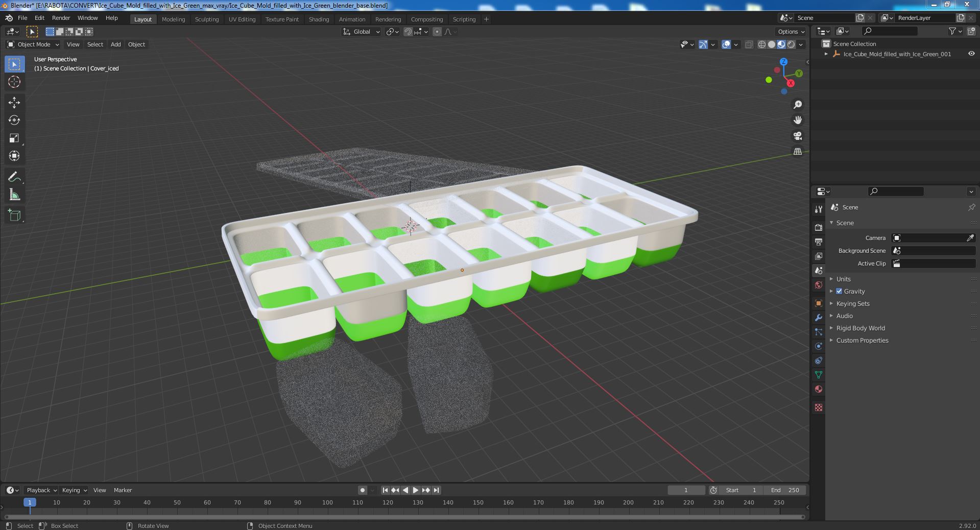Image resolution: width=980 pixels, height=530 pixels.
Task: Open the Tool properties tab
Action: [819, 209]
